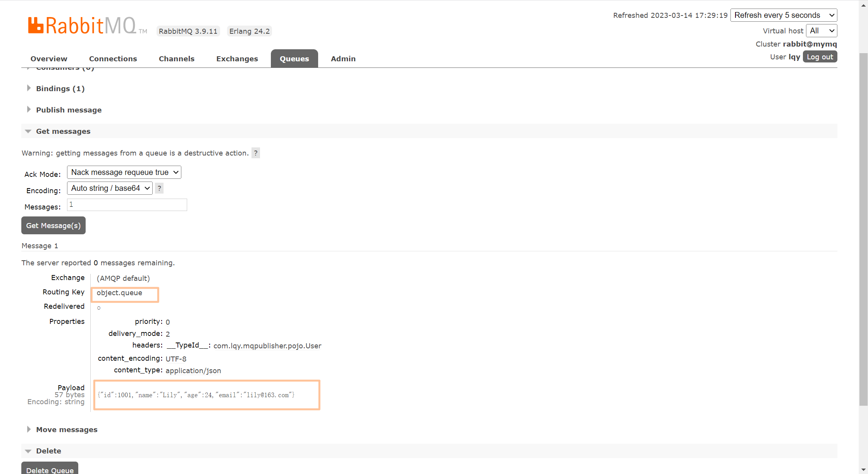The height and width of the screenshot is (474, 868).
Task: Click the Delete Queue button
Action: pos(50,469)
